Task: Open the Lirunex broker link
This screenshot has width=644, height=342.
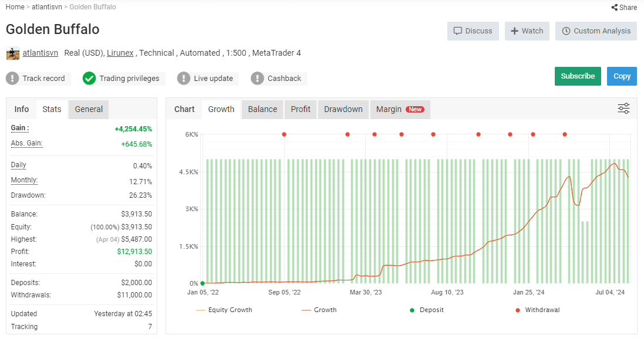Action: 120,53
